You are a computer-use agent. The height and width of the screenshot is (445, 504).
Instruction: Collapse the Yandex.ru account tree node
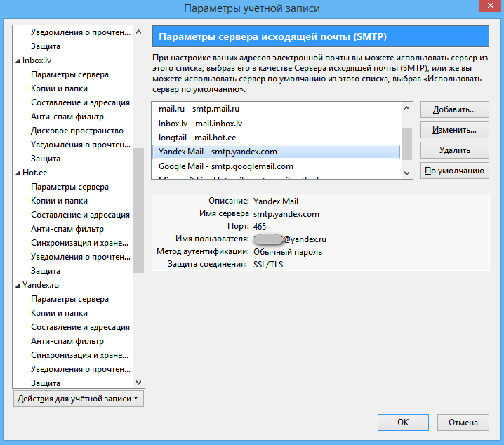tap(18, 286)
